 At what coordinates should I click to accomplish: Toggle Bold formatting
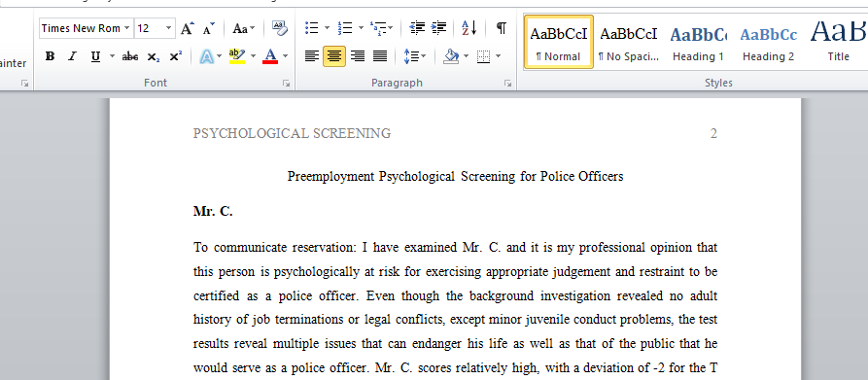tap(51, 55)
